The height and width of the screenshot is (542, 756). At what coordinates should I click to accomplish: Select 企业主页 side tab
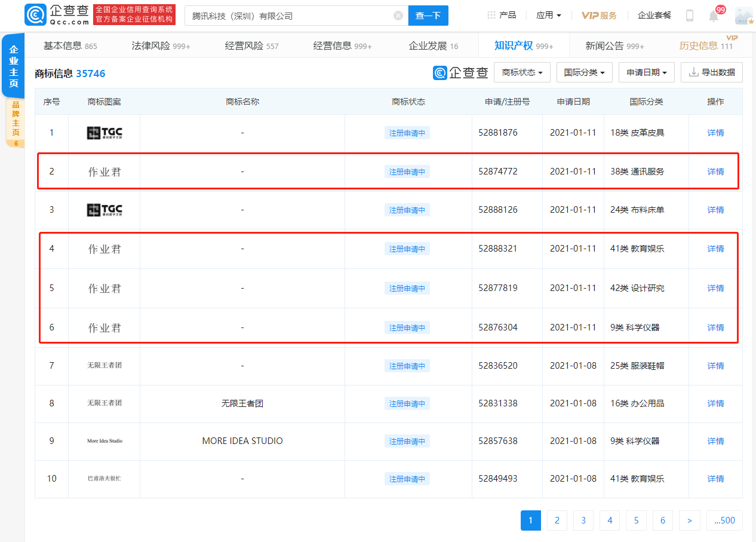coord(13,66)
